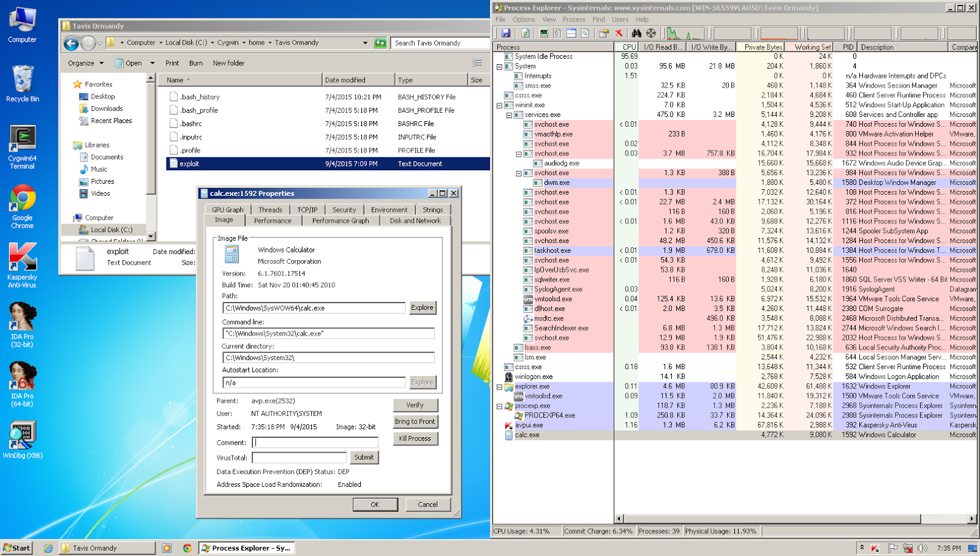Click the Comment text field
This screenshot has width=980, height=556.
[315, 442]
